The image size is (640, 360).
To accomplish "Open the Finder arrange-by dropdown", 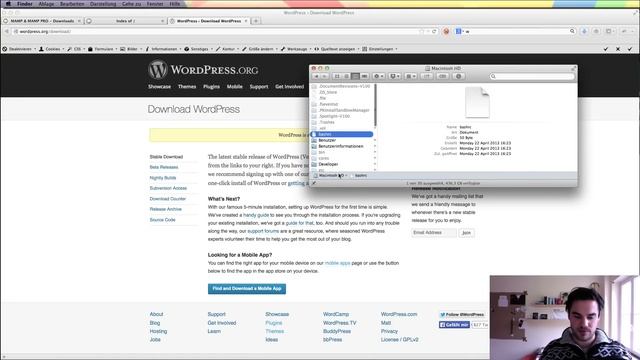I will 410,76.
